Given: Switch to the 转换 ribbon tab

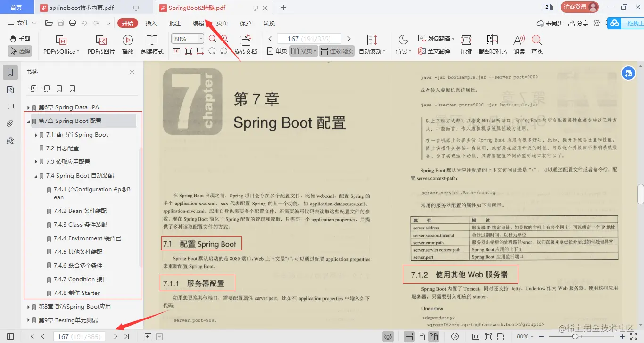Looking at the screenshot, I should coord(269,23).
